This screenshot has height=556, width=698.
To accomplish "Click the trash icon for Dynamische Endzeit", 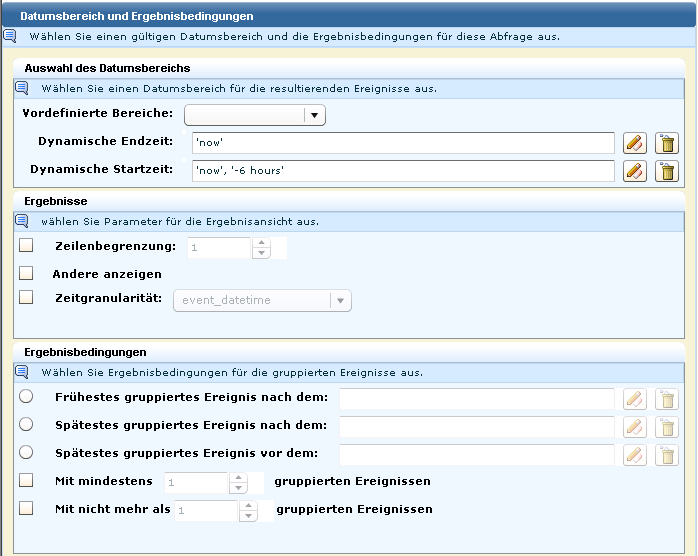I will pos(666,143).
